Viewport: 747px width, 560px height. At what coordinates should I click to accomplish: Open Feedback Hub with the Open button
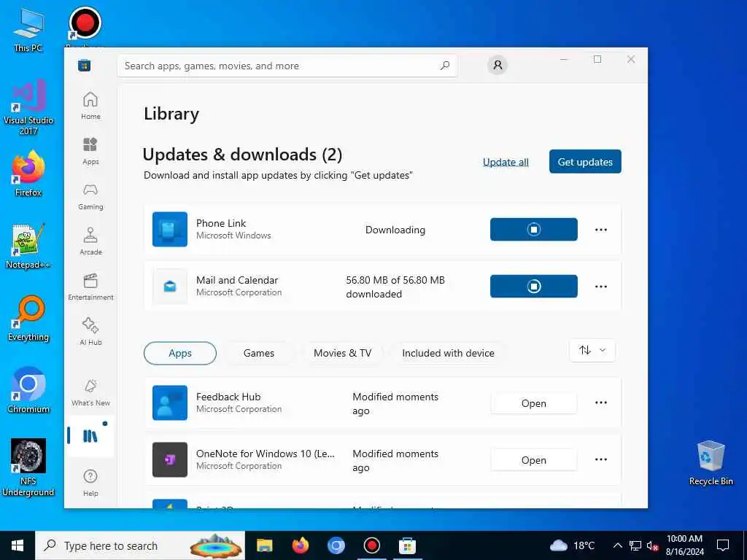coord(533,403)
